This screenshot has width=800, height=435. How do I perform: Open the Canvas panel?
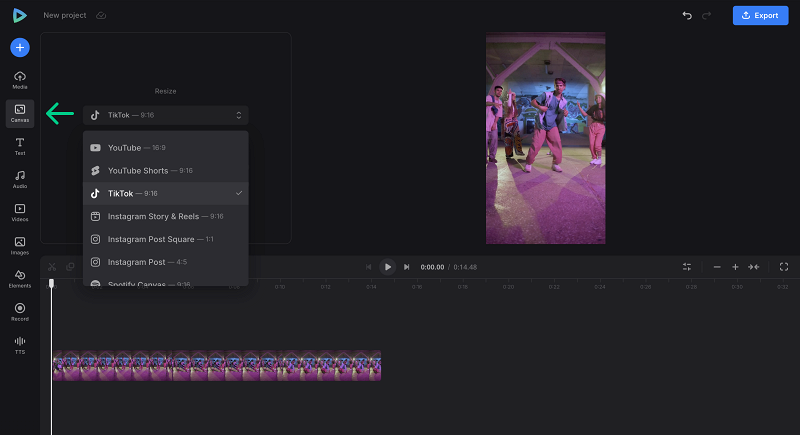point(20,113)
